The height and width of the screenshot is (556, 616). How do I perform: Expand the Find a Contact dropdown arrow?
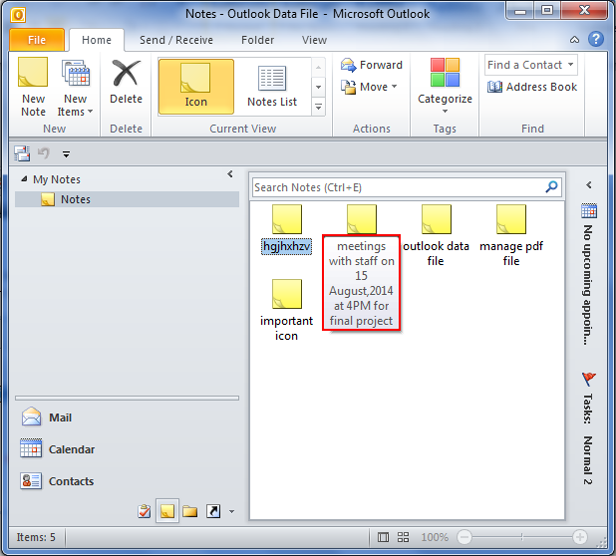[571, 64]
